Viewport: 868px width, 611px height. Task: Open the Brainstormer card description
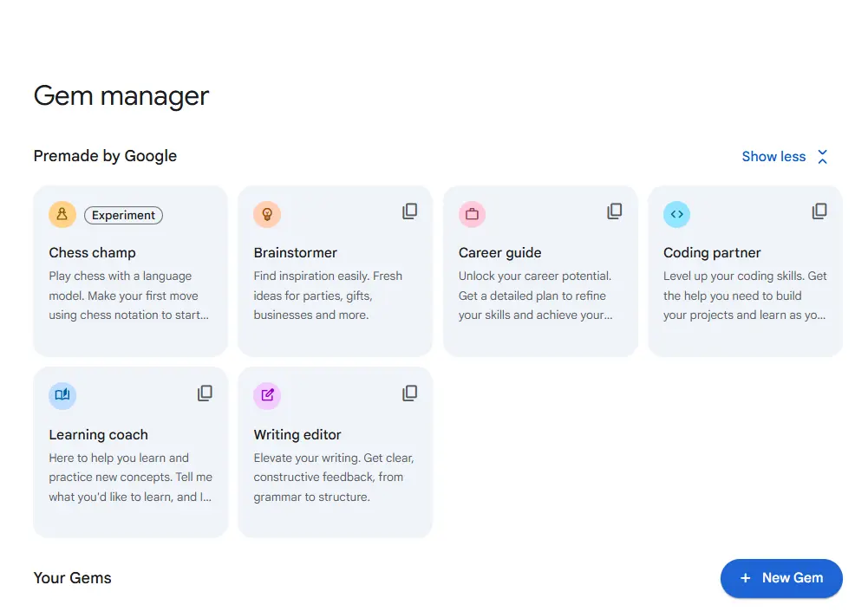pyautogui.click(x=328, y=296)
